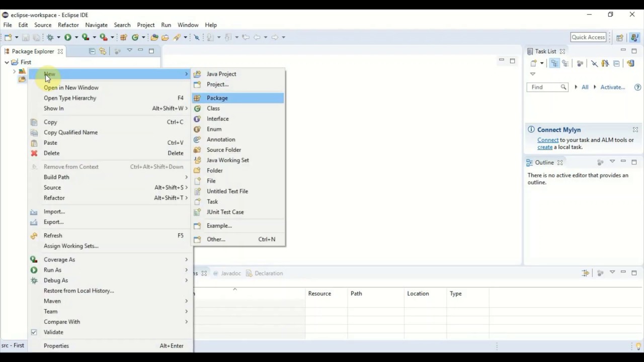Open the Debug button dropdown arrow
Screen dimensions: 644x362
coord(58,37)
